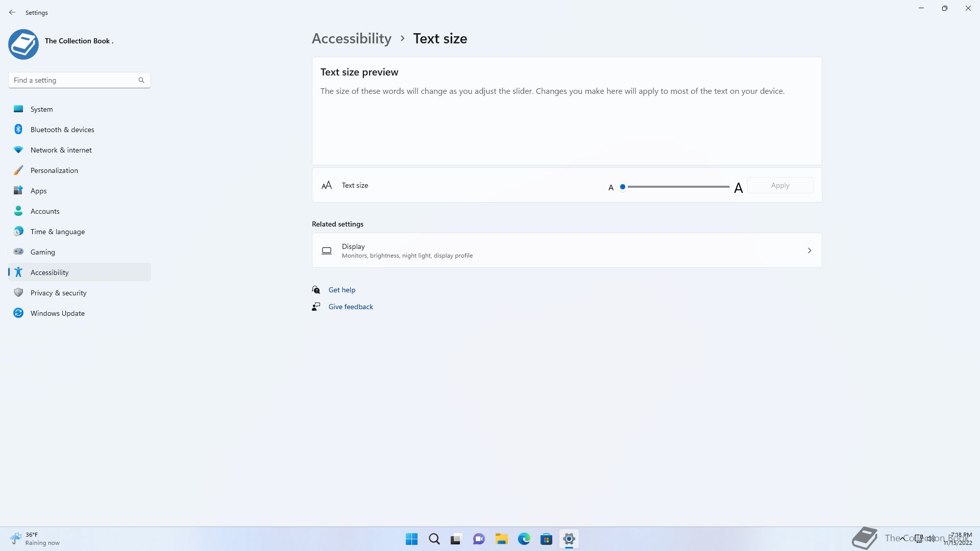This screenshot has height=551, width=980.
Task: Go to Network & internet
Action: point(80,150)
